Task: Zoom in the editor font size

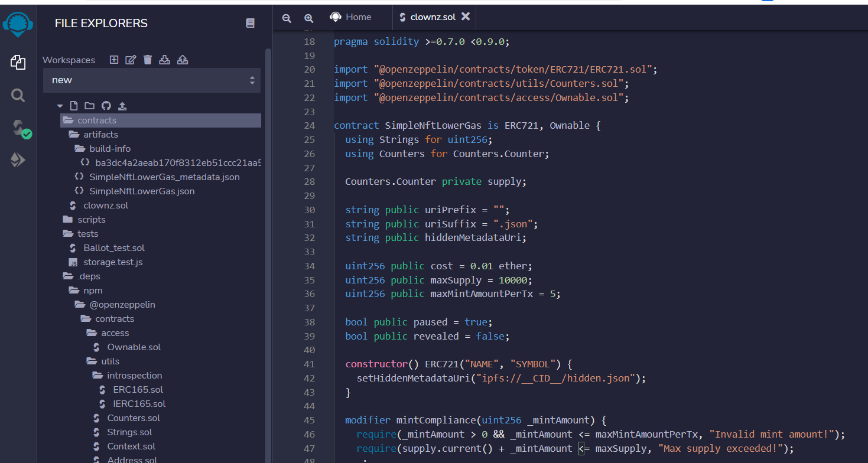Action: click(308, 18)
